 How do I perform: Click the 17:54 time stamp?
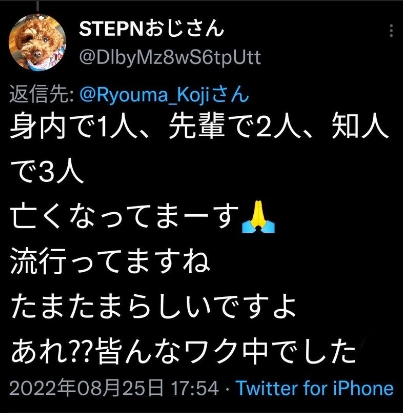coord(195,389)
